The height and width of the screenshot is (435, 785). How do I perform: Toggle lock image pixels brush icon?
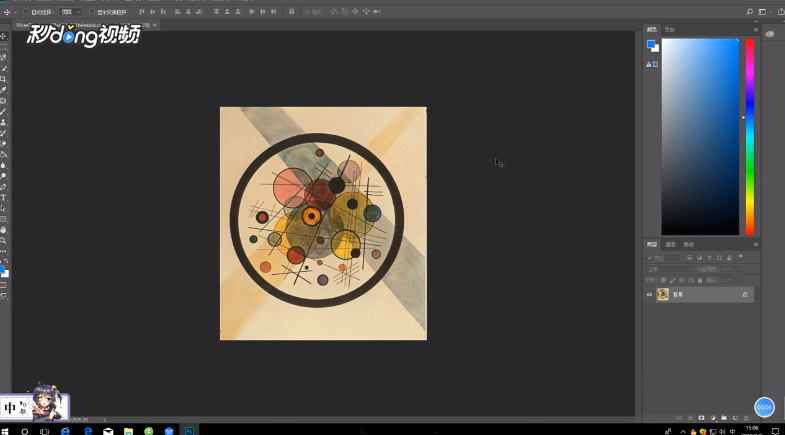point(672,280)
